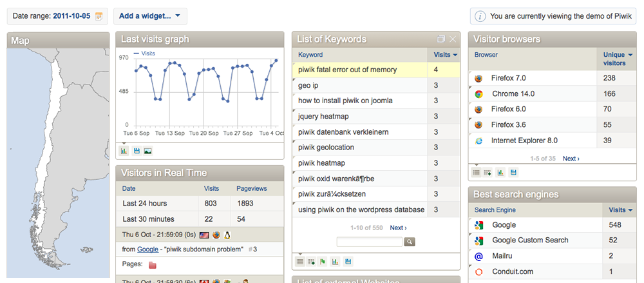
Task: Export Last visits graph as image
Action: pyautogui.click(x=148, y=151)
